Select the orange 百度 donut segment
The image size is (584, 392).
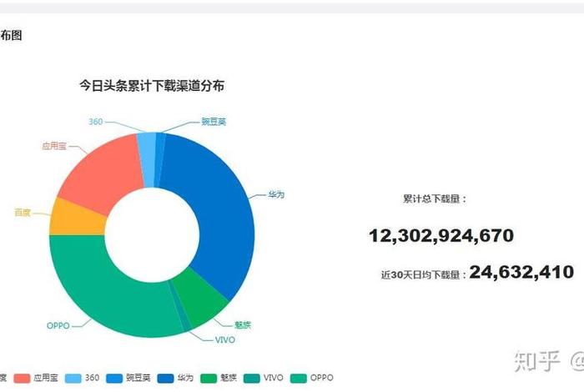point(77,219)
